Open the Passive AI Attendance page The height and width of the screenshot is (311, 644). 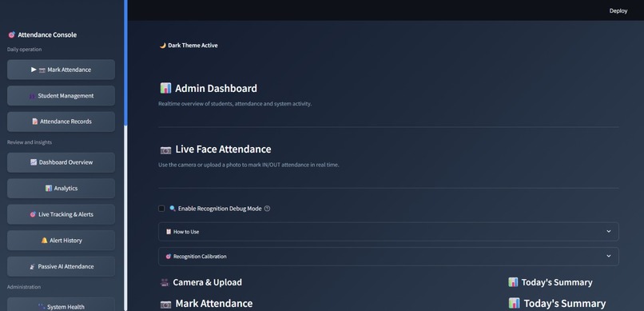[x=61, y=266]
